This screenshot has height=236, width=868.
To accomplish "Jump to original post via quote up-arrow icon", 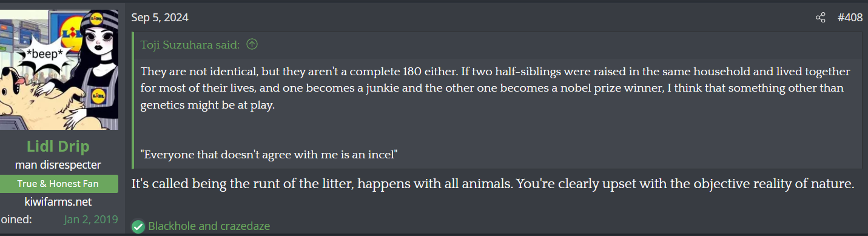I will pos(252,44).
